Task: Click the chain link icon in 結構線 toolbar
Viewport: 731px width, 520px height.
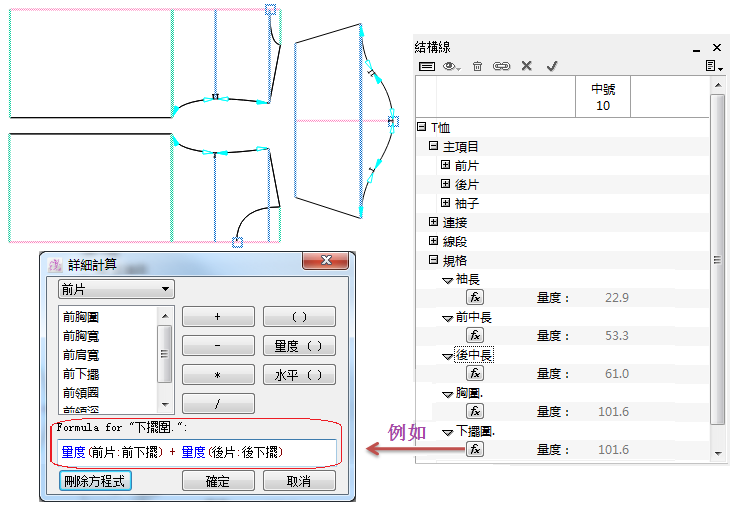Action: [501, 66]
